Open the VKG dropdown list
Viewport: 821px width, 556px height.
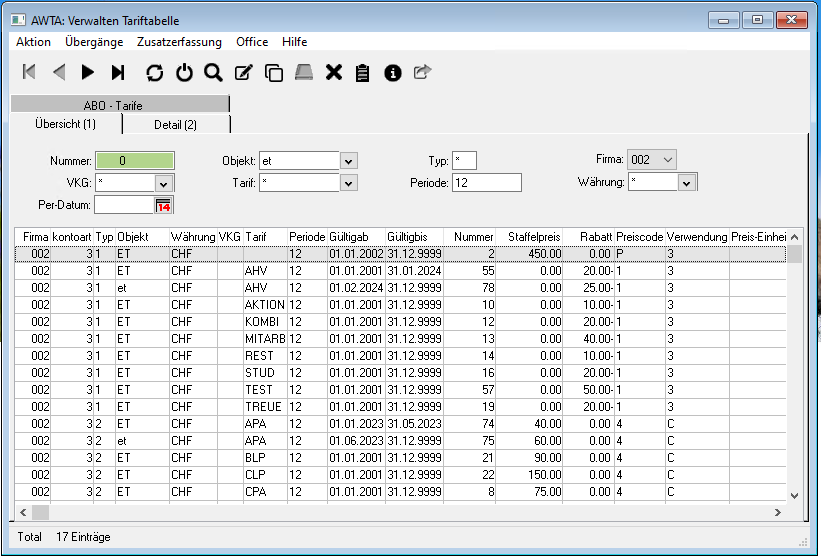[x=163, y=183]
